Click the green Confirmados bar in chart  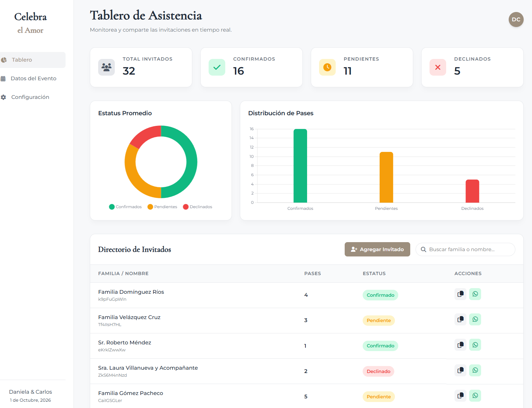(x=300, y=166)
